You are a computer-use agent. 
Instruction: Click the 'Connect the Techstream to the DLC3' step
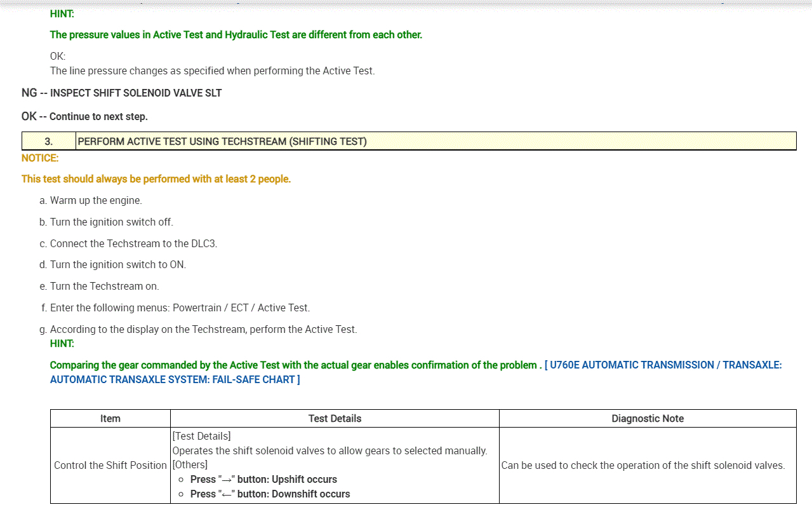133,244
